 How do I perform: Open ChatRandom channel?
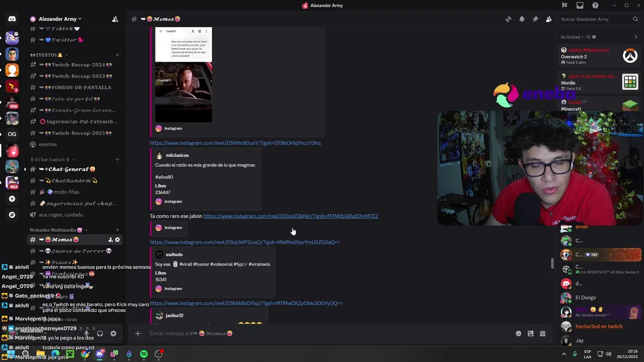click(74, 180)
